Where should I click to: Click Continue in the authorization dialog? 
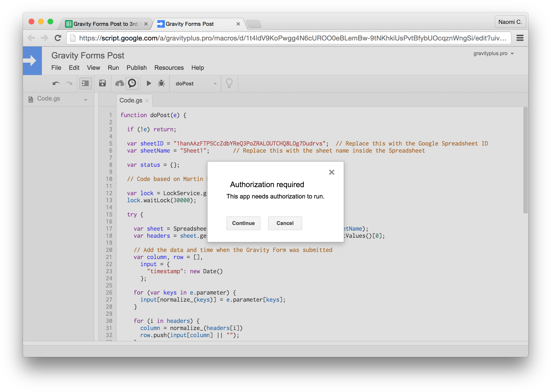243,223
